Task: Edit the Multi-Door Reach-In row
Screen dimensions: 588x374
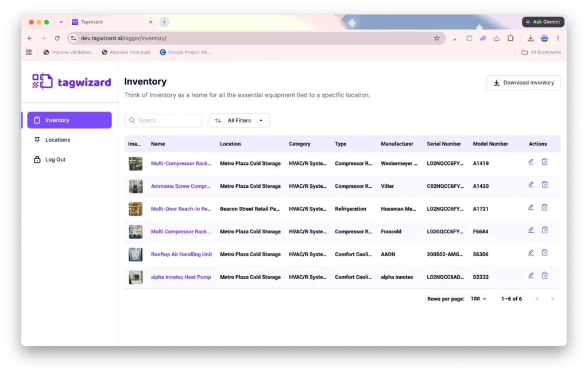Action: [531, 207]
